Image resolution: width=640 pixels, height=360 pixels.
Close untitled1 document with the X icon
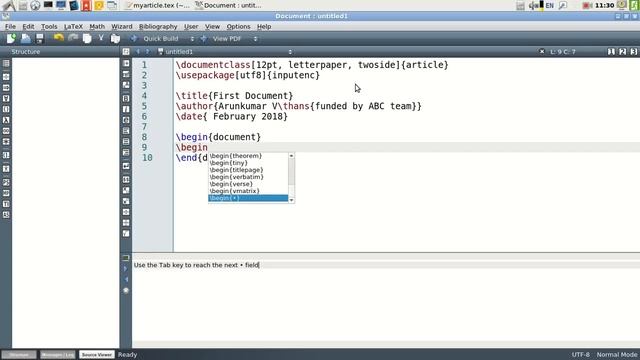[542, 51]
